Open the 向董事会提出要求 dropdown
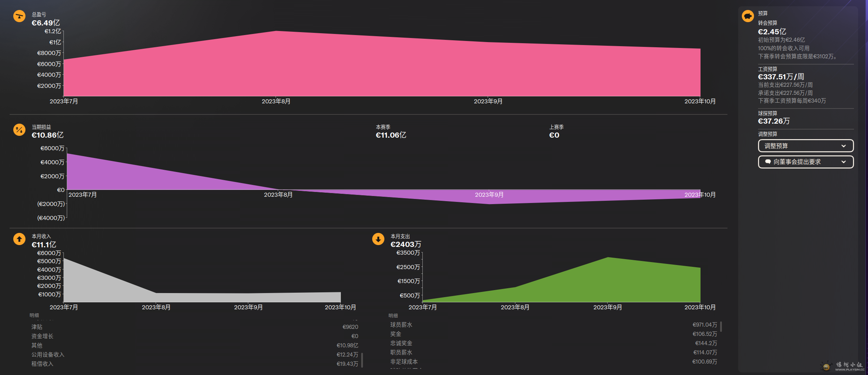 (x=806, y=162)
